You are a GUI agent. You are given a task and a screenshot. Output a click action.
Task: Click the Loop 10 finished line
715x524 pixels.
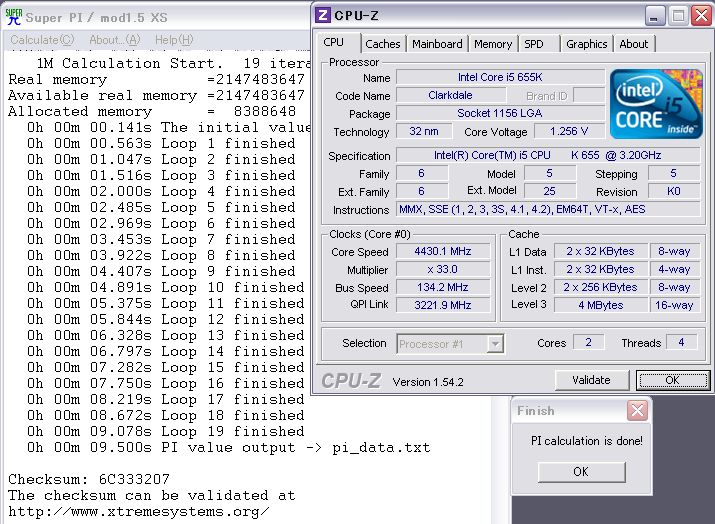click(166, 287)
